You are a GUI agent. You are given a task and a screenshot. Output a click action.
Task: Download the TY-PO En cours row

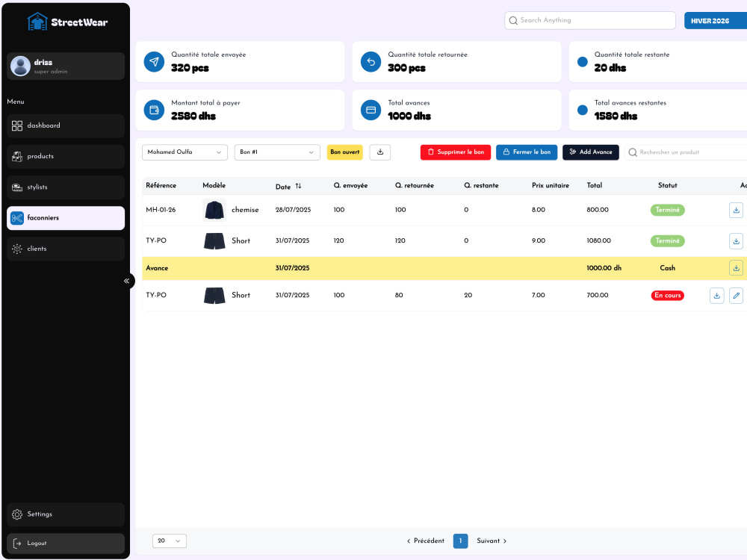tap(716, 296)
